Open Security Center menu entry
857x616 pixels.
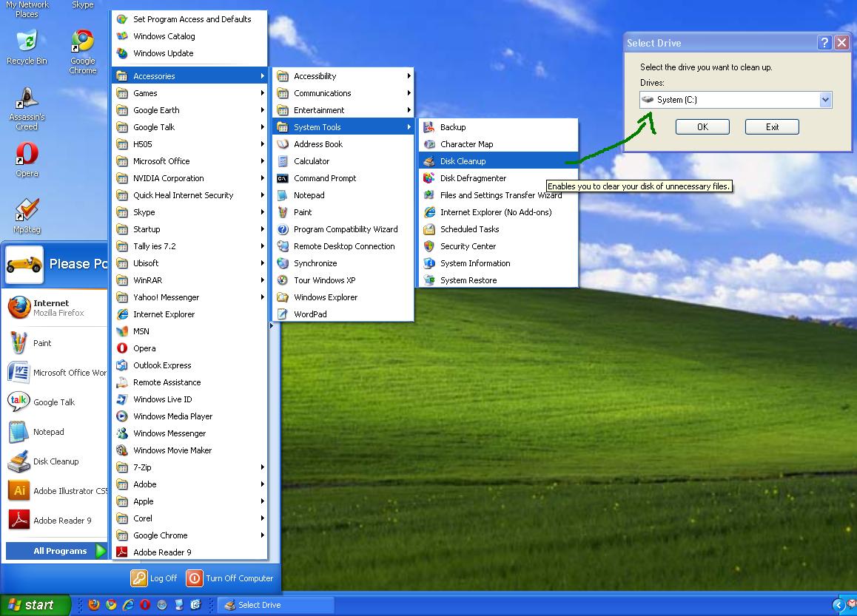[498, 246]
